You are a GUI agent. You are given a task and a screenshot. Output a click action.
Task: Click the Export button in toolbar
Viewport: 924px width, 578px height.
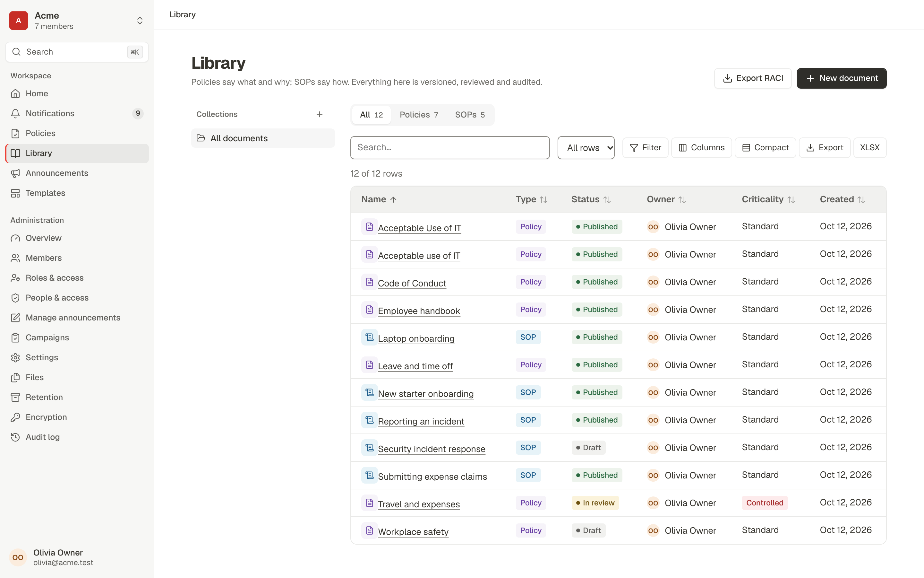(824, 148)
